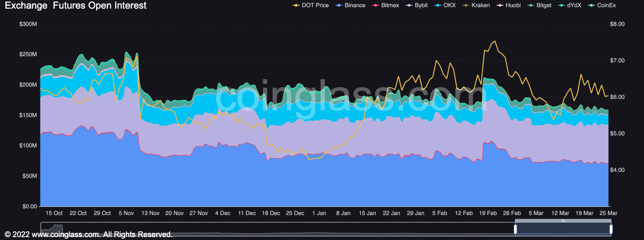Toggle the CoinEx legend entry
This screenshot has width=644, height=240.
(602, 5)
